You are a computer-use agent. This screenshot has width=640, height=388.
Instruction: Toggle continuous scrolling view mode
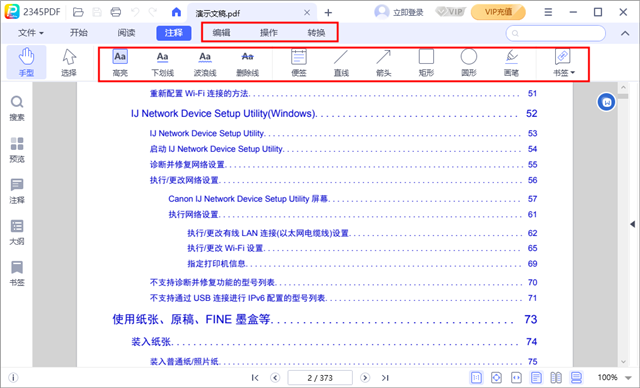[x=576, y=378]
